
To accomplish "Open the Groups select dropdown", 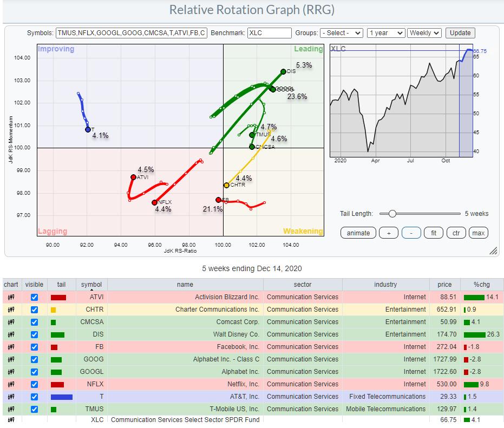I will [x=341, y=33].
